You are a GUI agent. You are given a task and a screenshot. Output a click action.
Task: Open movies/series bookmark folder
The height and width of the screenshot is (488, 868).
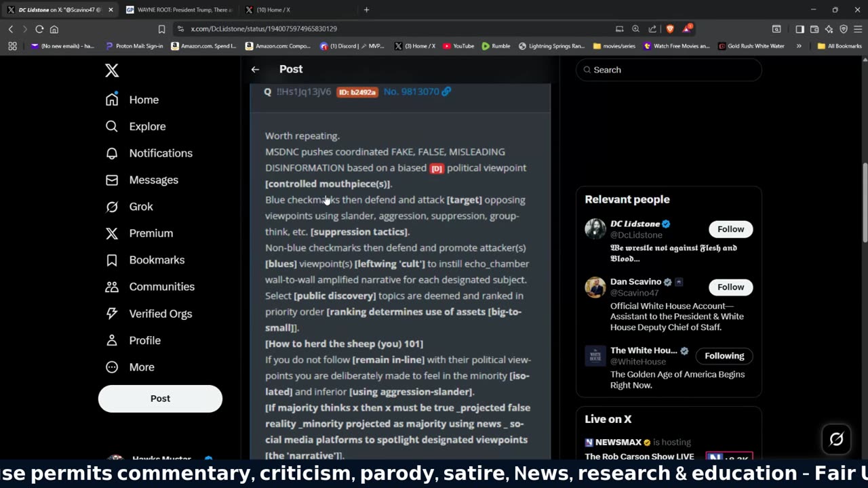pos(614,46)
